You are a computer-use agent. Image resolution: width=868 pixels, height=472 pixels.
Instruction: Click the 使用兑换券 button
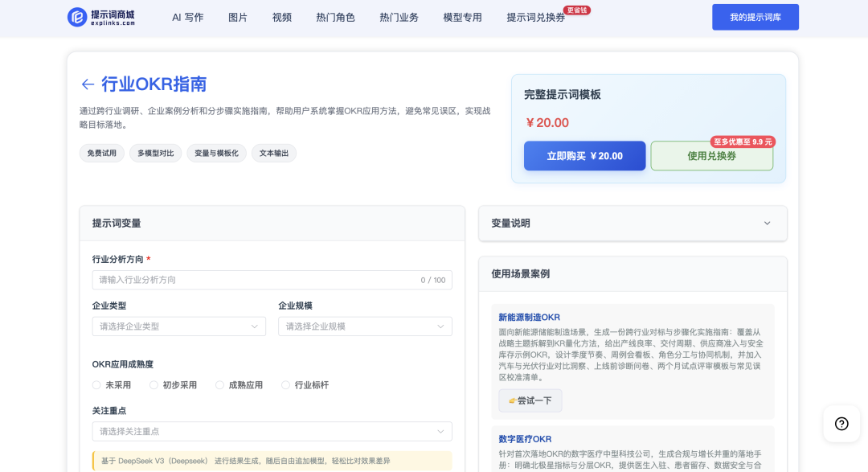(x=711, y=156)
